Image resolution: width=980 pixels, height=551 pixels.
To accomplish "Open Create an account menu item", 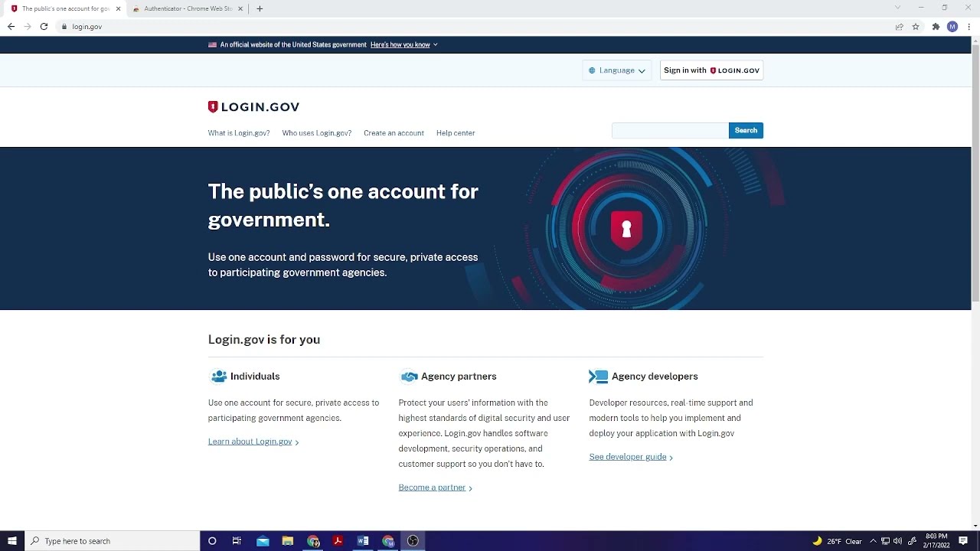I will pos(394,133).
